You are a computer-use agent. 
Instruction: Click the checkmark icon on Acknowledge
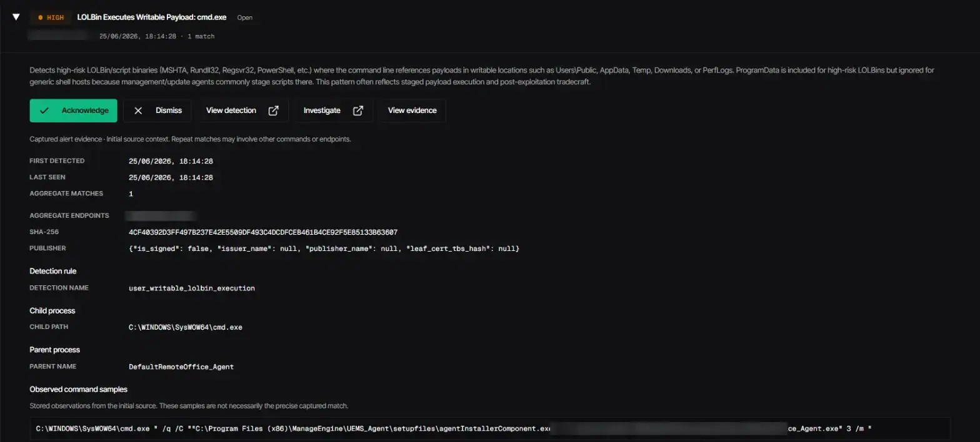[x=44, y=110]
